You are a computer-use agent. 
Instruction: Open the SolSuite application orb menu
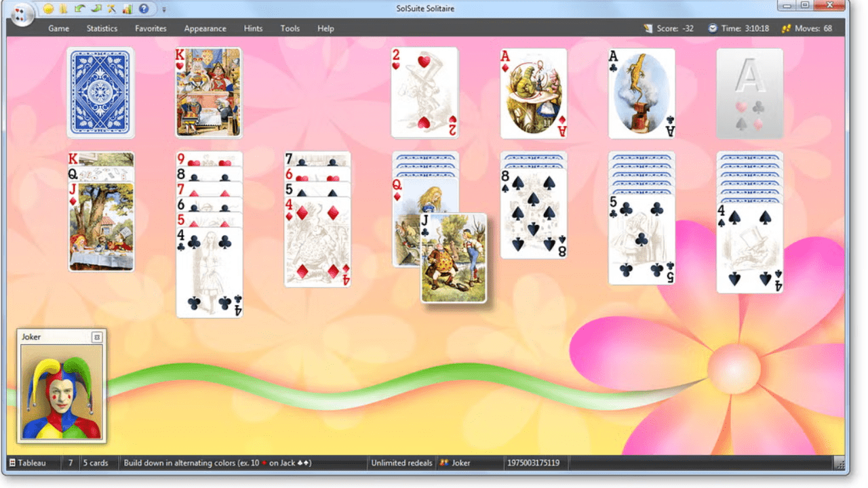point(22,13)
